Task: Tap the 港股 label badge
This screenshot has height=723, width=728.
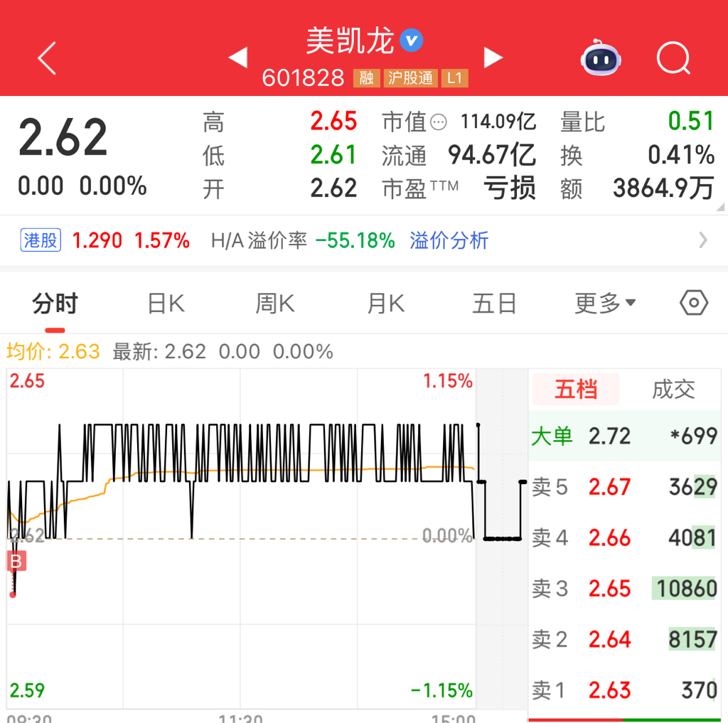Action: point(41,240)
